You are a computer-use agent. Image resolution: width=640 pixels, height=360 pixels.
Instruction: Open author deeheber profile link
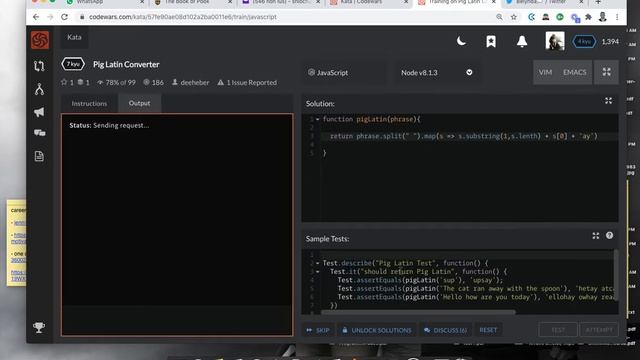pos(195,82)
